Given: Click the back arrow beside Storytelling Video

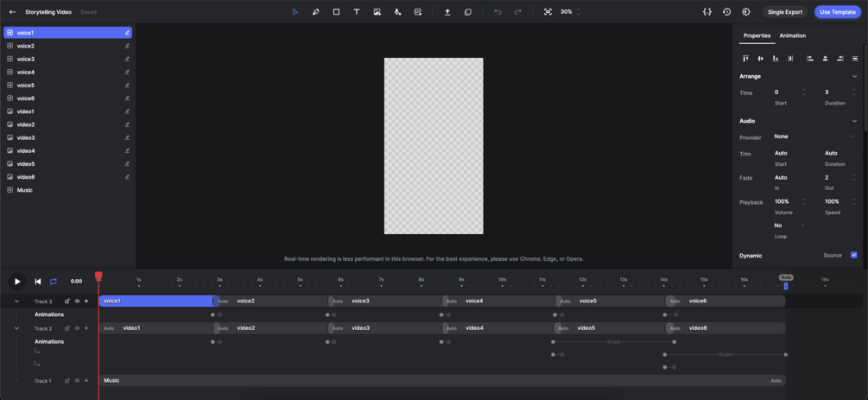Looking at the screenshot, I should (x=13, y=11).
